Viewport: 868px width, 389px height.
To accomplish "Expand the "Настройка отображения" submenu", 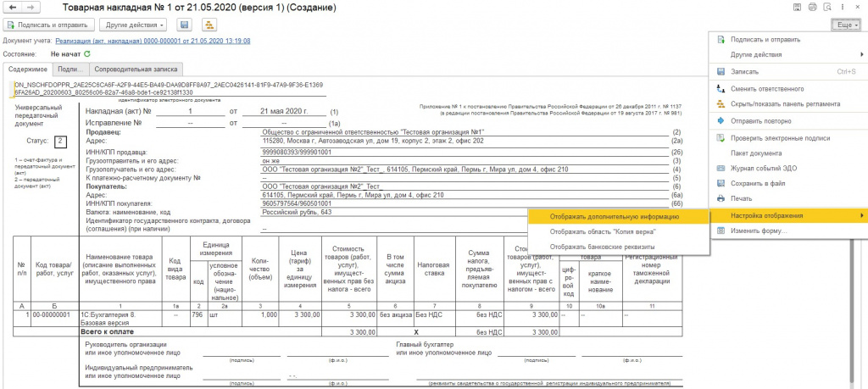I will [x=787, y=215].
